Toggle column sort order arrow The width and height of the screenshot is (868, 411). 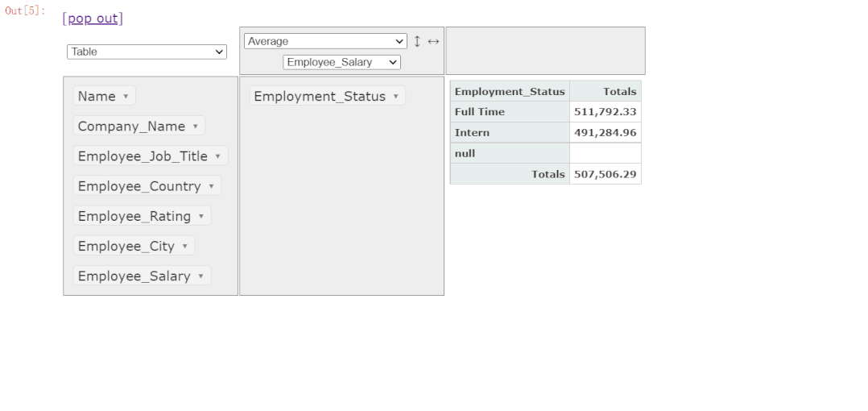(433, 41)
